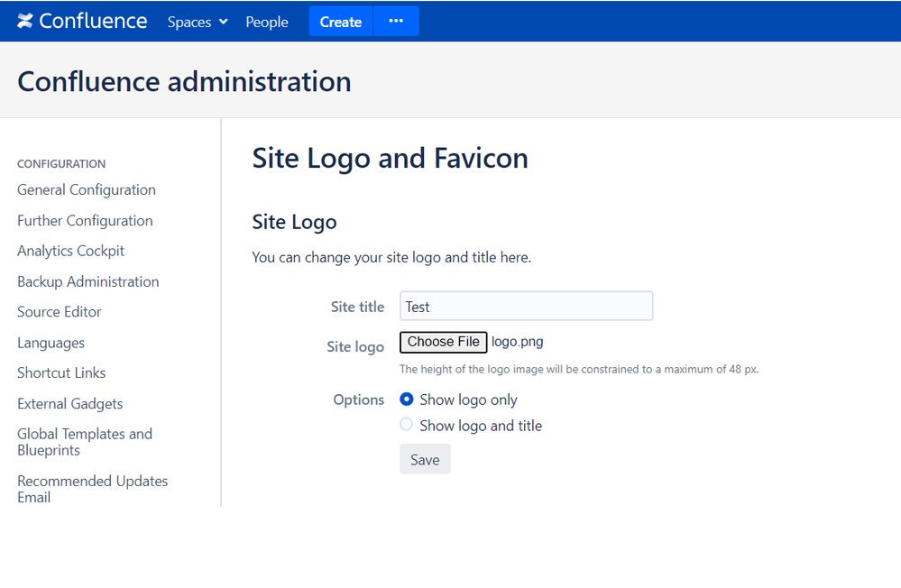Screen dimensions: 901x588
Task: Select Show logo only option
Action: 406,399
